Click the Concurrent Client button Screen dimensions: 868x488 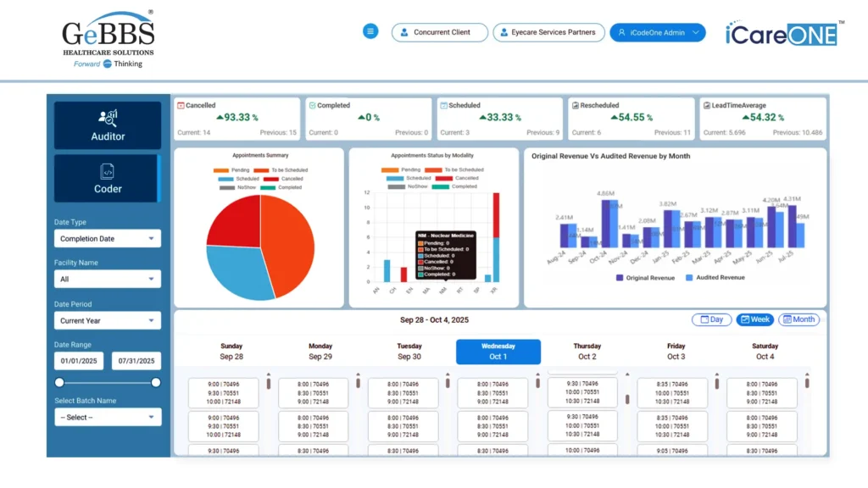click(x=439, y=32)
